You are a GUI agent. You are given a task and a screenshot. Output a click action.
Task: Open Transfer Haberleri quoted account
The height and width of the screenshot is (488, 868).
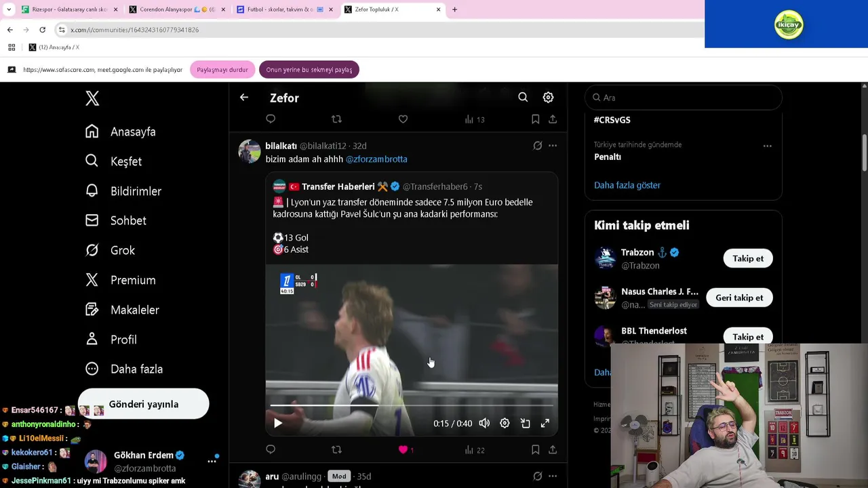coord(338,186)
